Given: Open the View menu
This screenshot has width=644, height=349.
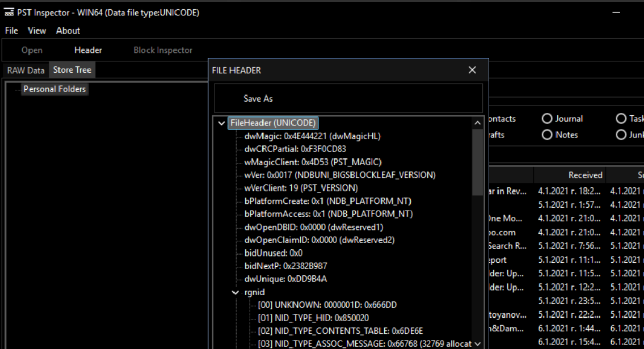Looking at the screenshot, I should (x=36, y=30).
